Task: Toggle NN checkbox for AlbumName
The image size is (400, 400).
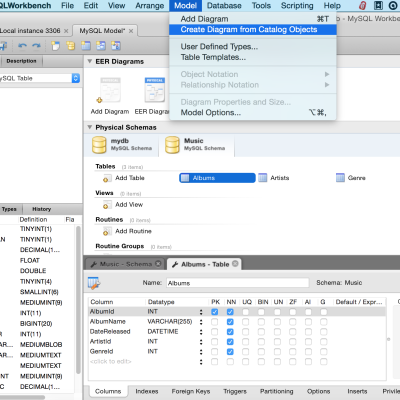Action: click(230, 322)
